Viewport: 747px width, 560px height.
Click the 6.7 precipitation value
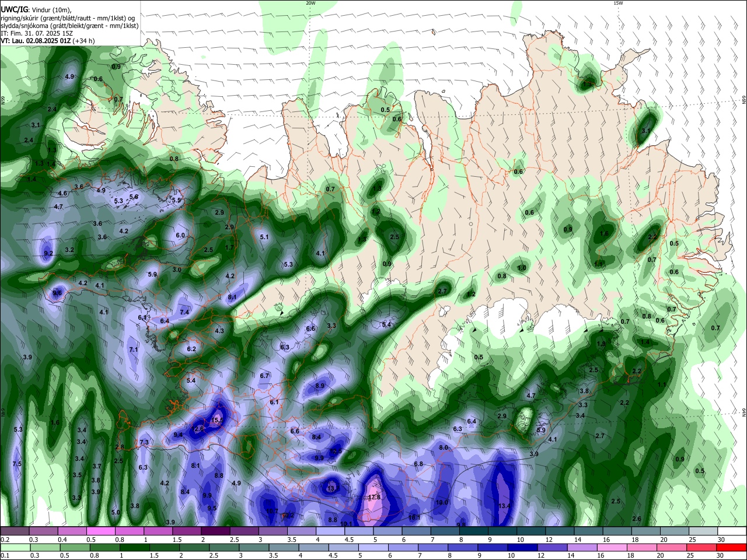[x=264, y=376]
